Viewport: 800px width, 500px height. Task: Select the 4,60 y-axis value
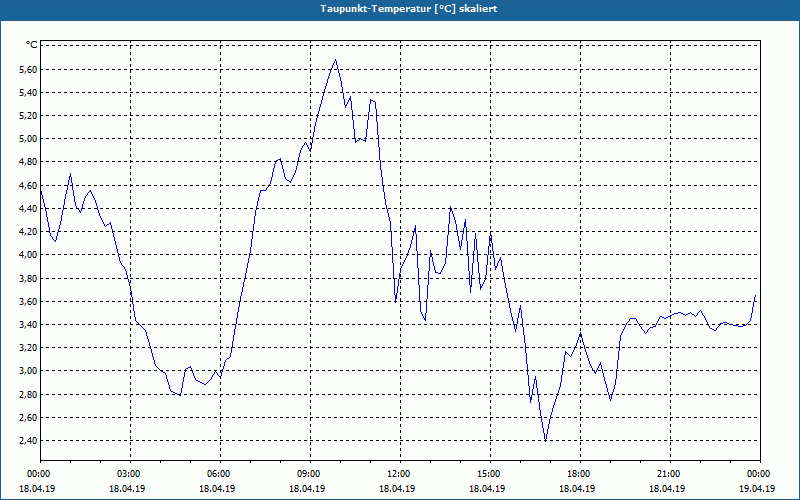[x=27, y=186]
